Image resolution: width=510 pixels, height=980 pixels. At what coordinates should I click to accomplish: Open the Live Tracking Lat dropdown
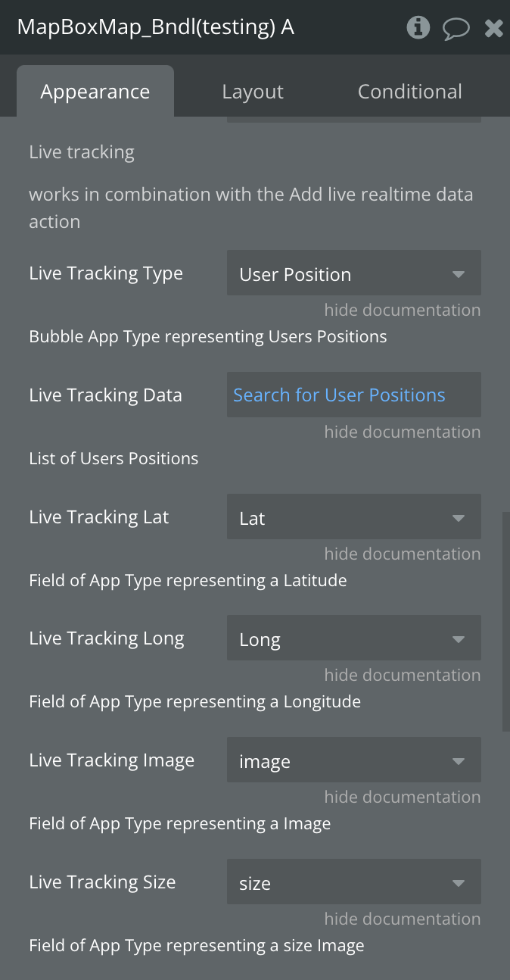(354, 517)
